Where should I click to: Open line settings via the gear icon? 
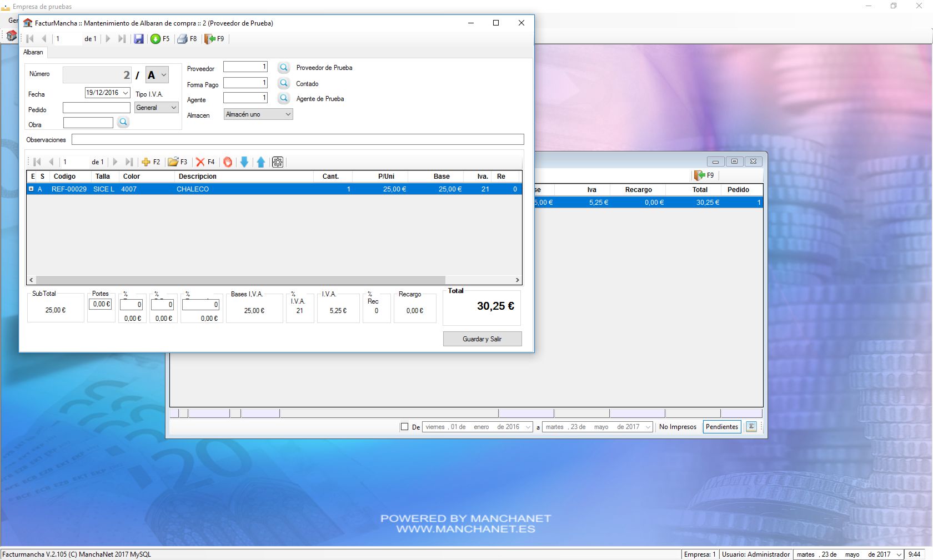point(278,162)
